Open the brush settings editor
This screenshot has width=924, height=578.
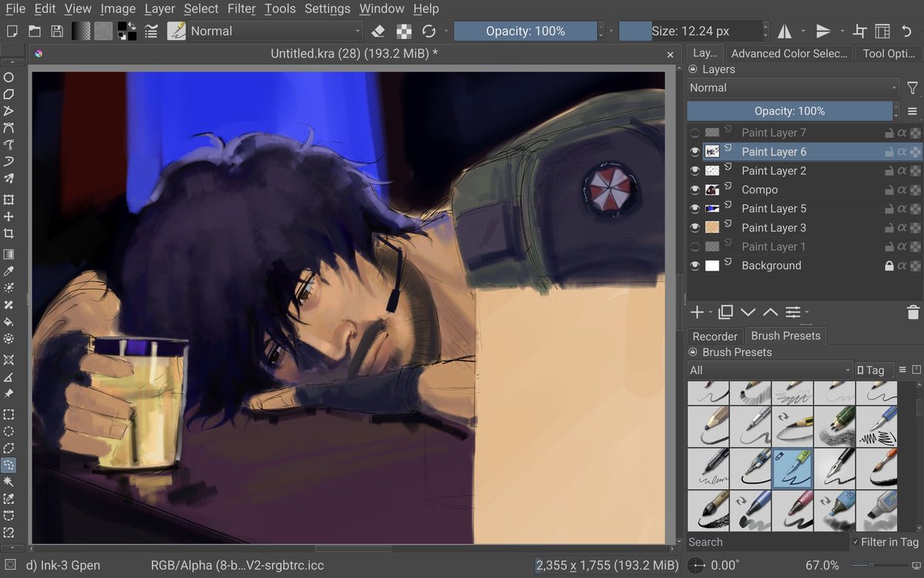tap(152, 31)
